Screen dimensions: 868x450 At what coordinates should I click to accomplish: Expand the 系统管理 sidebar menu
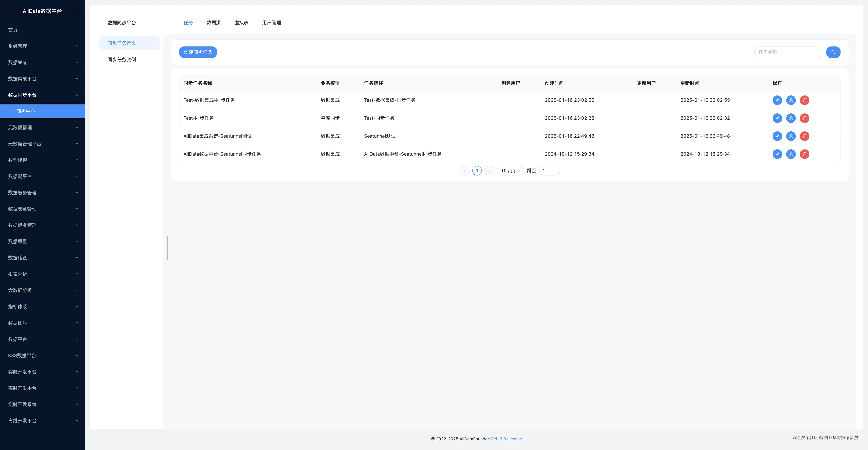(x=42, y=46)
